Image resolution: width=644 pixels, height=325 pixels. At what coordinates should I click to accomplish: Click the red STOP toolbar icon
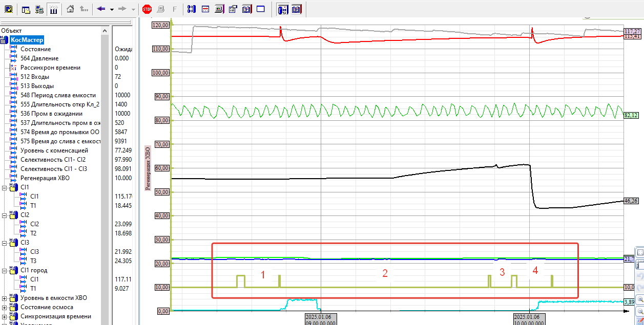(147, 9)
